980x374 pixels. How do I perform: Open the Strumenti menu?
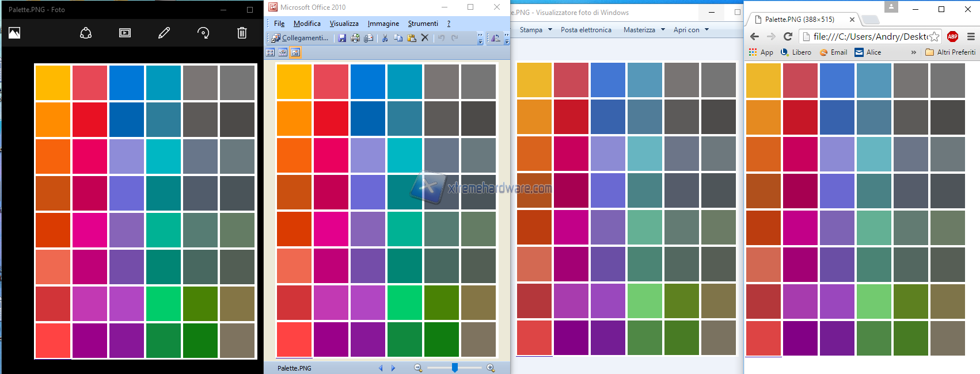[x=423, y=24]
